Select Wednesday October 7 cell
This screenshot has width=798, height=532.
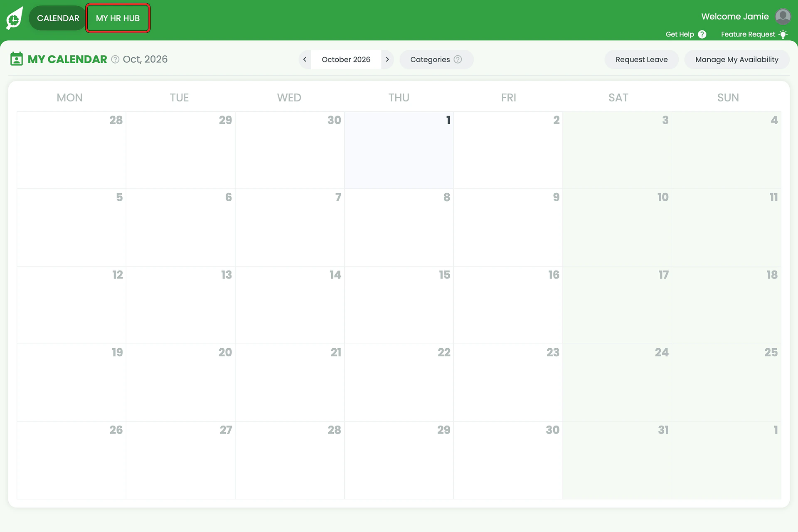pyautogui.click(x=290, y=227)
